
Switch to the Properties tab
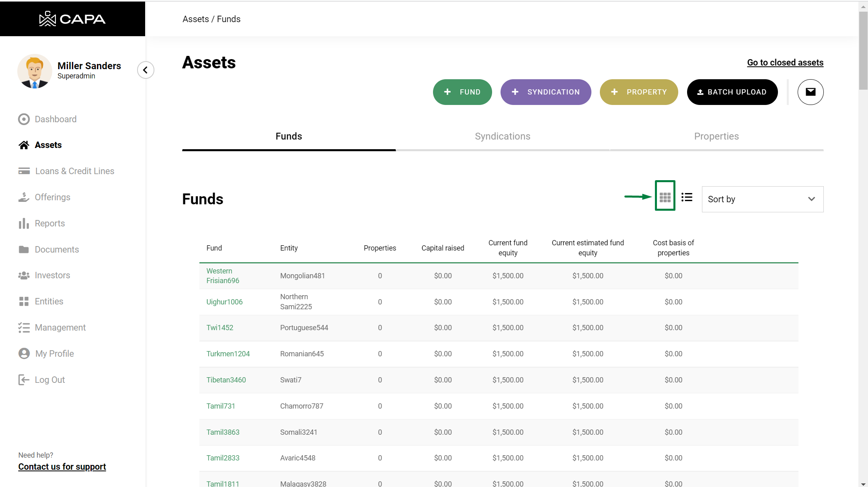point(716,136)
